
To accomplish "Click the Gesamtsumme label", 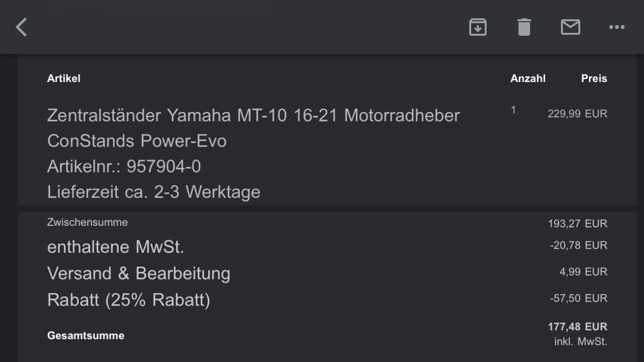I will [85, 335].
